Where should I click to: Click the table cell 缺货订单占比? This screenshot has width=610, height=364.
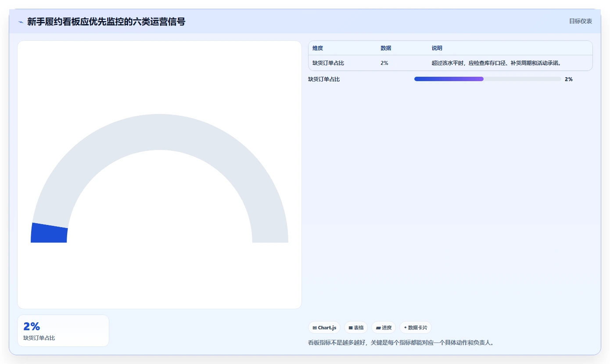tap(328, 63)
